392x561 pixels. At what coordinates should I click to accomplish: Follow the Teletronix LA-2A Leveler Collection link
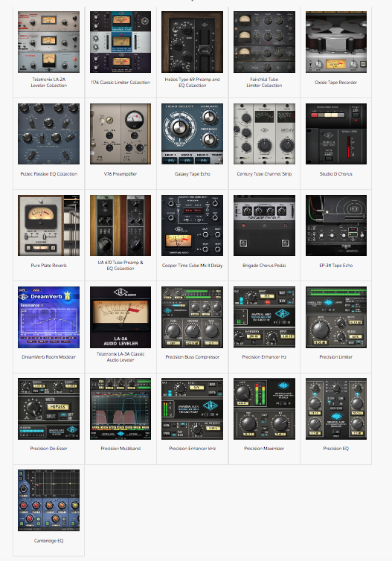pyautogui.click(x=48, y=83)
